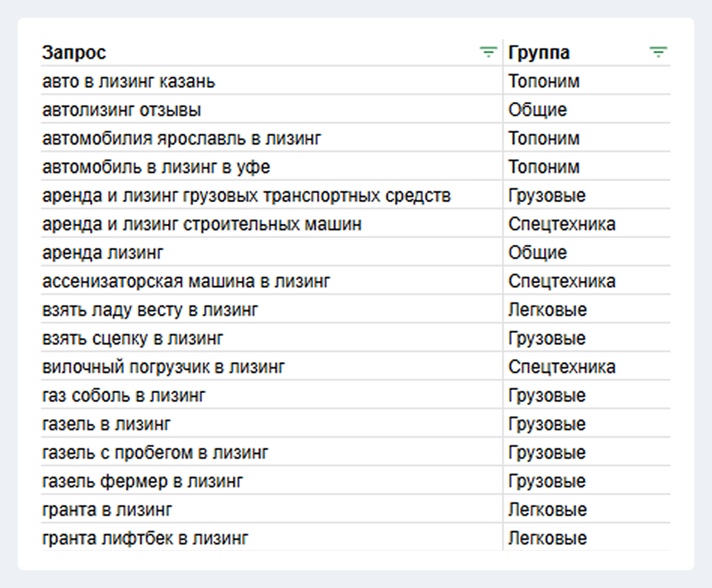Screen dimensions: 712x588
Task: Click 'гранта лифтбек в лизинг' cell
Action: click(x=145, y=538)
